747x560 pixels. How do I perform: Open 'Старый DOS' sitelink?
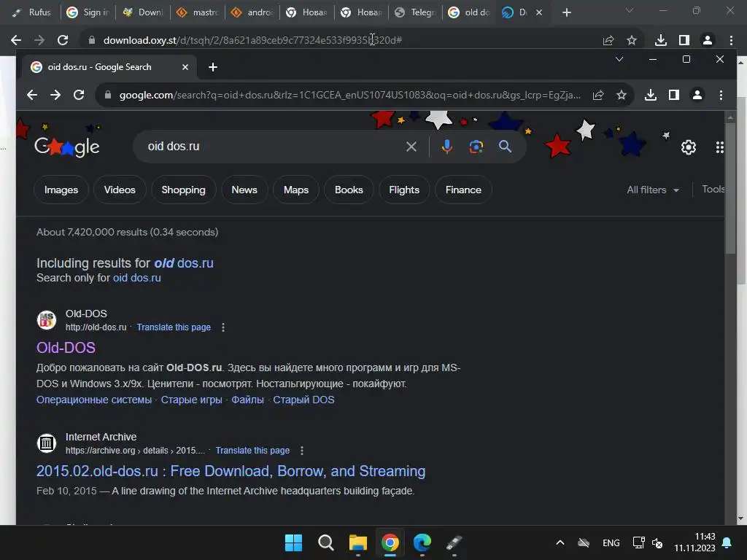303,400
